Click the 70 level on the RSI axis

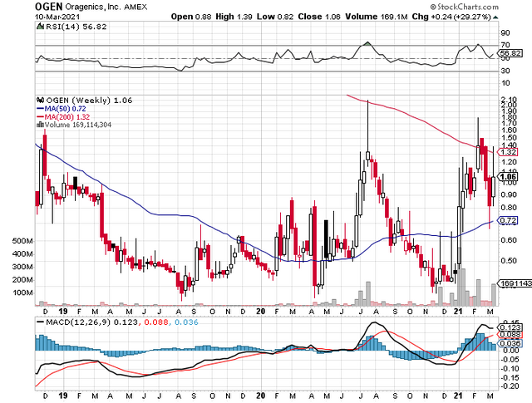505,45
